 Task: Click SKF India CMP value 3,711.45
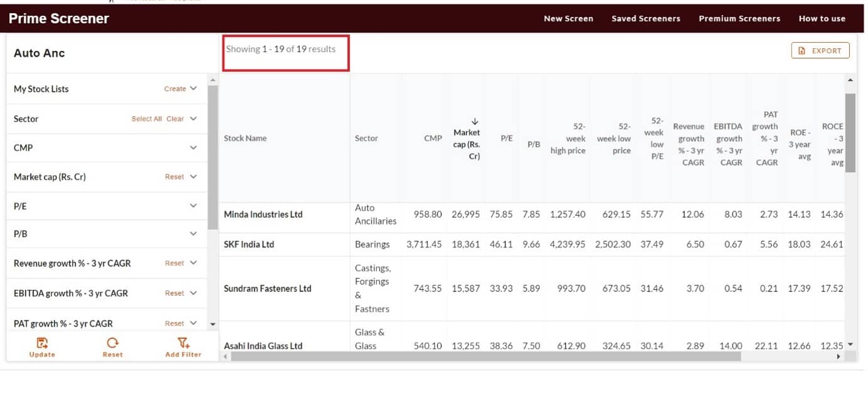click(x=424, y=244)
